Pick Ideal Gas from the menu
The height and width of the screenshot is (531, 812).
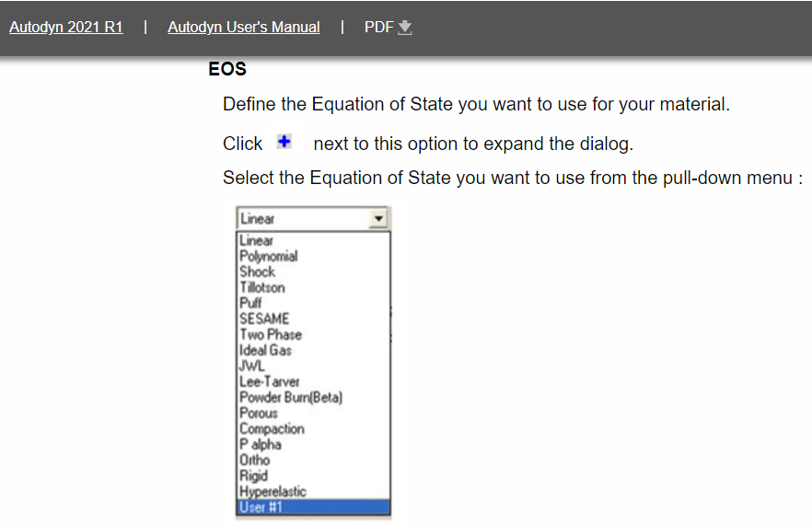coord(313,350)
